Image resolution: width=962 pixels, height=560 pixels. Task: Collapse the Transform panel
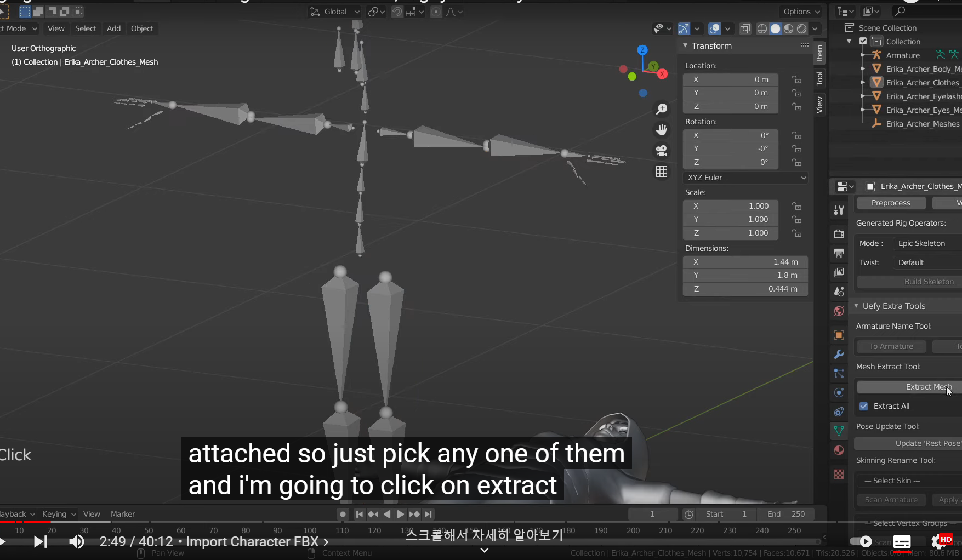pyautogui.click(x=685, y=45)
